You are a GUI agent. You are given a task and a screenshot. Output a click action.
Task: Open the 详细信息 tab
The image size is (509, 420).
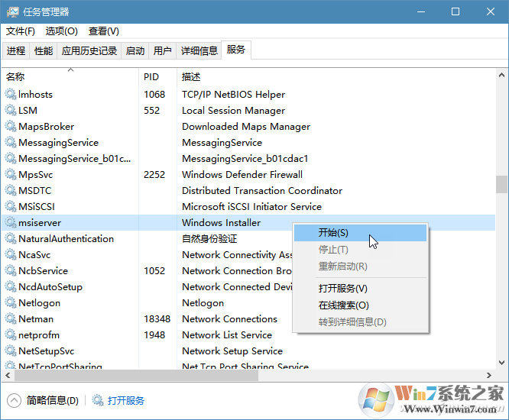[x=199, y=51]
